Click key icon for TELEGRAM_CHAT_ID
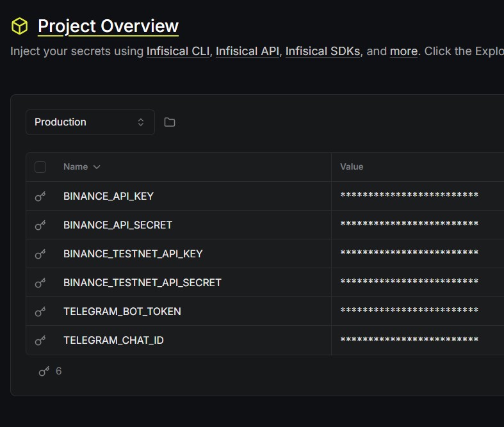 pos(40,340)
